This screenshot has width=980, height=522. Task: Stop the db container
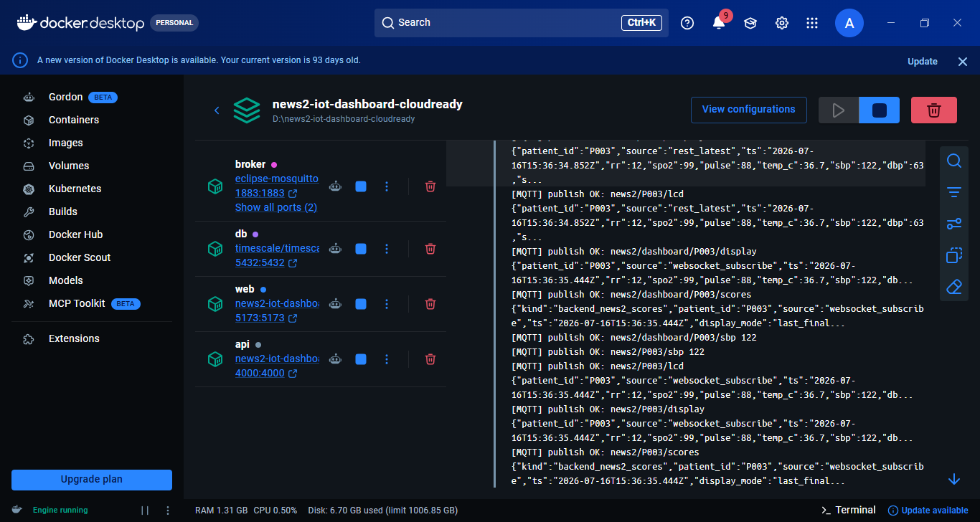click(x=361, y=249)
